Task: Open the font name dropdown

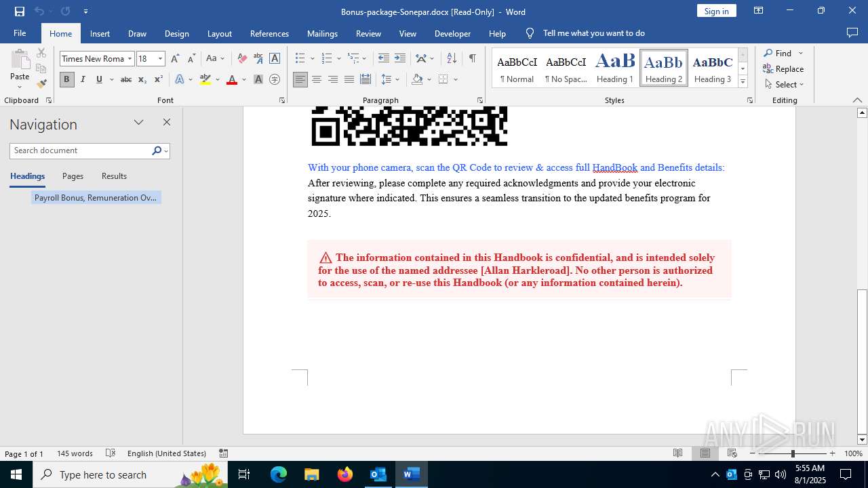Action: coord(130,59)
